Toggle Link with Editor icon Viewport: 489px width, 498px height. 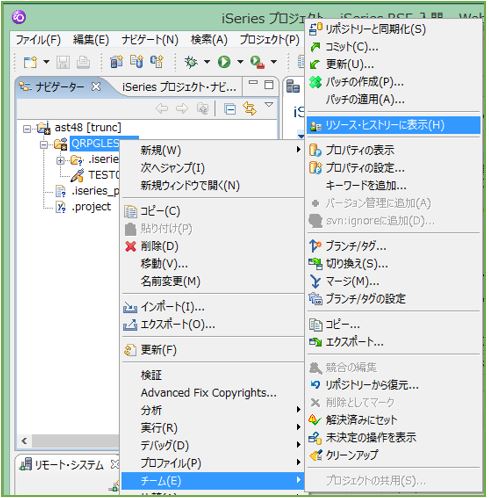coord(250,108)
